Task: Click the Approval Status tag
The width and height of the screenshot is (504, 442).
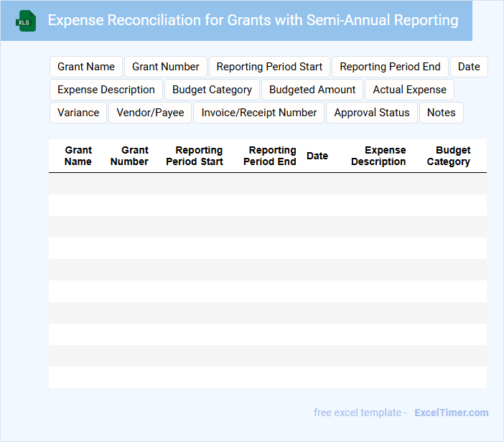Action: click(x=372, y=113)
